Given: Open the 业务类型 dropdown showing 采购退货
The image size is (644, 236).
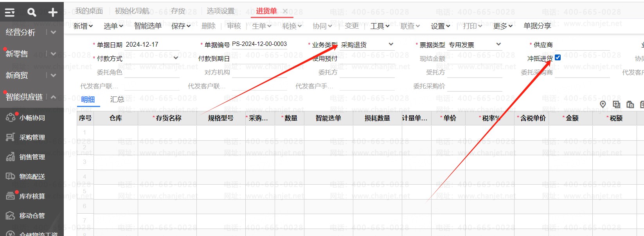Looking at the screenshot, I should click(x=391, y=44).
